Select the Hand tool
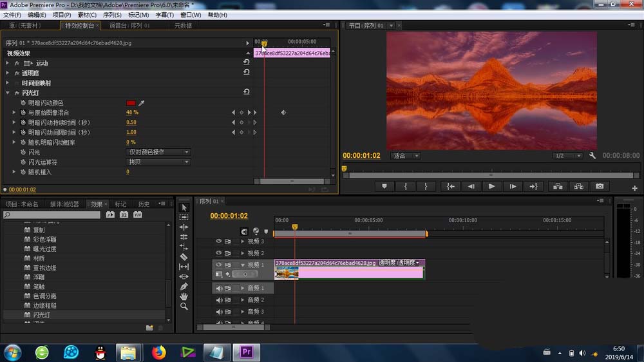This screenshot has height=362, width=644. tap(184, 296)
